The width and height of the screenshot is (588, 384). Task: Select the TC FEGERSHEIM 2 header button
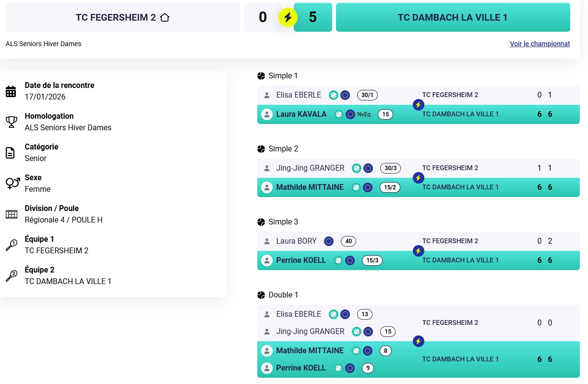[122, 18]
